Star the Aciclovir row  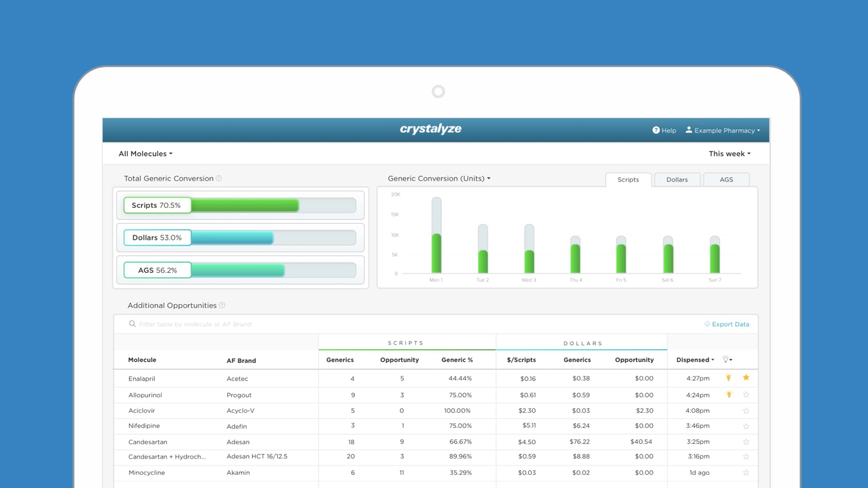(746, 410)
